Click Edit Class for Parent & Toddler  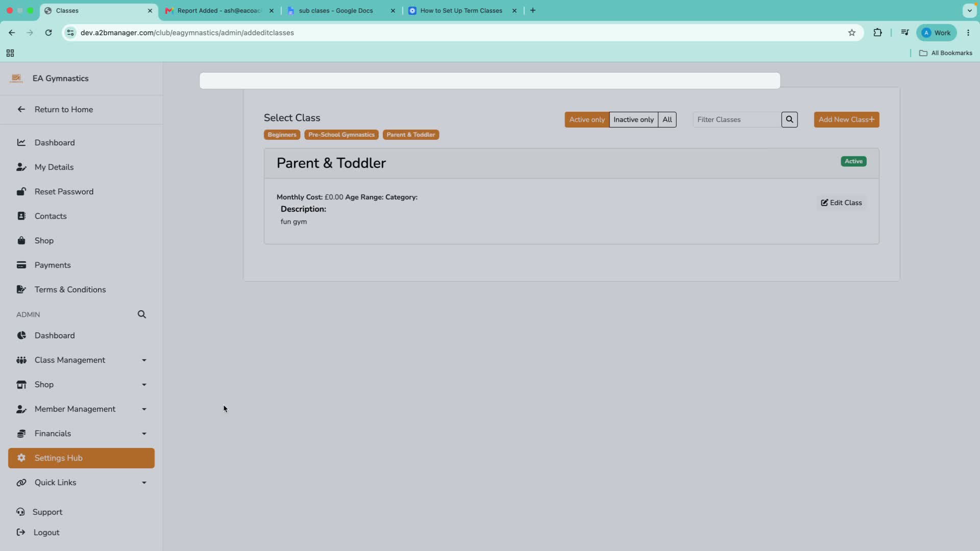coord(841,203)
